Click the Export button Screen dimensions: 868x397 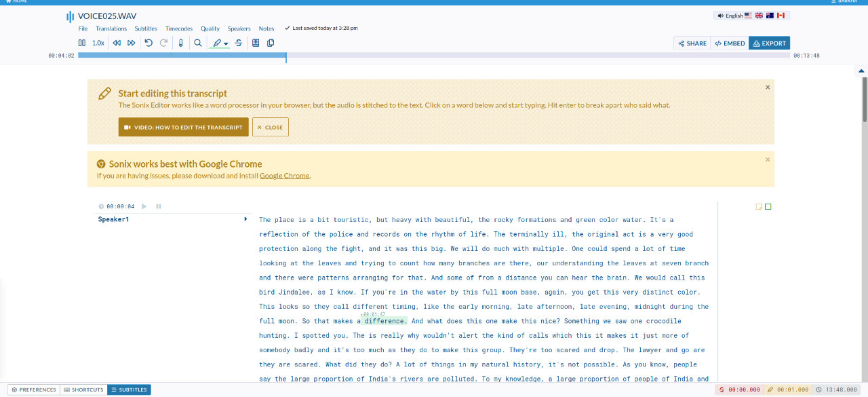click(769, 43)
